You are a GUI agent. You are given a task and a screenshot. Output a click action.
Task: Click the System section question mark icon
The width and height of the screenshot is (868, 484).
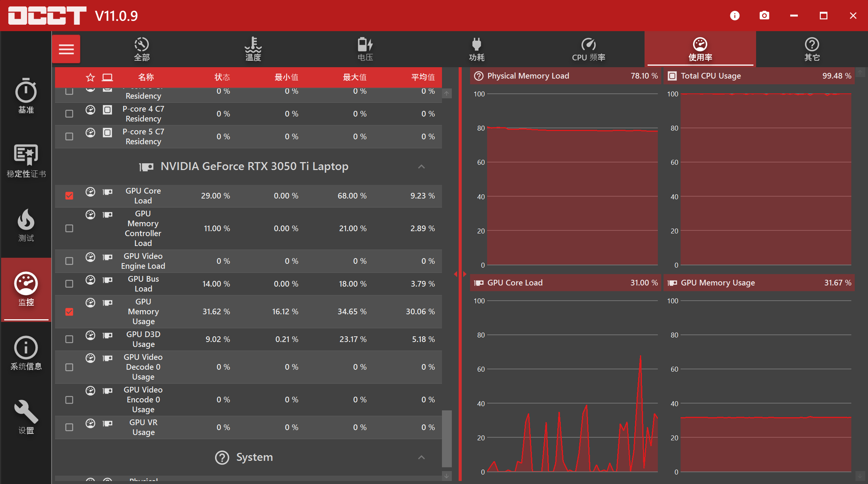(x=222, y=457)
